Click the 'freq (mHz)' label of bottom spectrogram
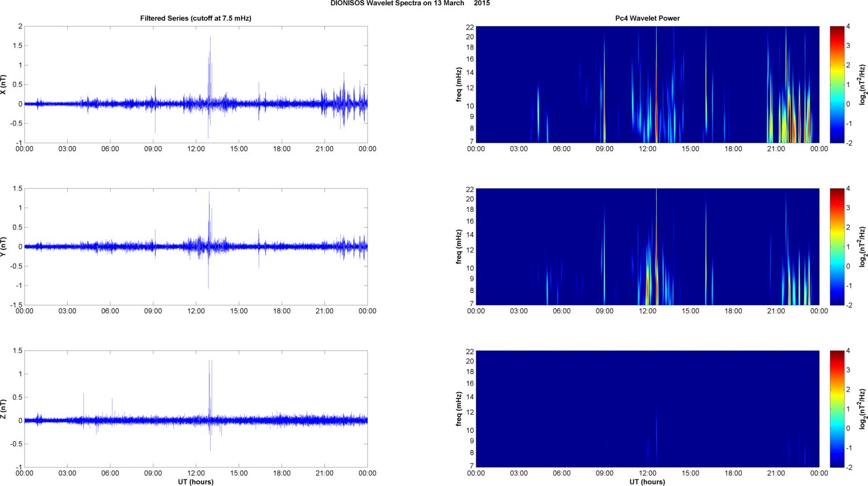 [459, 409]
